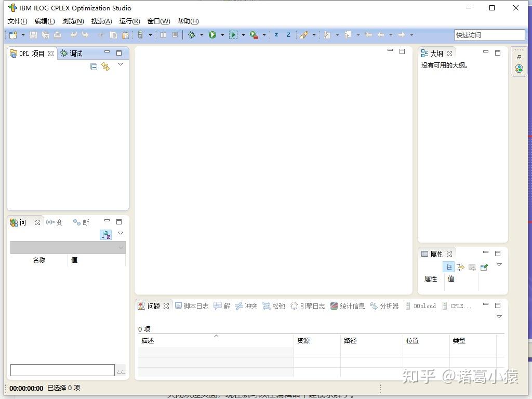This screenshot has width=532, height=399.
Task: Pause execution using the Pause icon
Action: click(163, 35)
